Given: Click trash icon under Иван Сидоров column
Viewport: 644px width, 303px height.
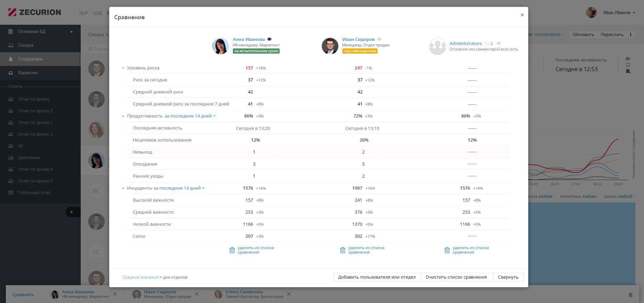Looking at the screenshot, I should coord(343,250).
